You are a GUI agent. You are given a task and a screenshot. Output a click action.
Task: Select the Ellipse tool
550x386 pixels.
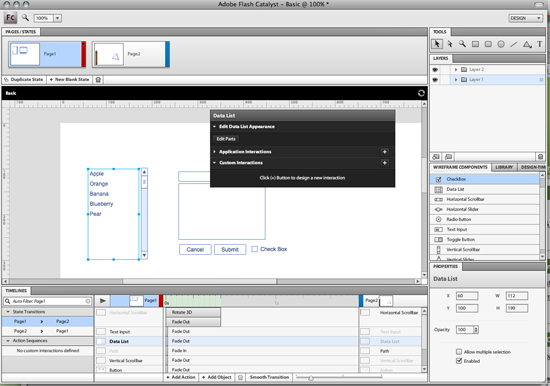tap(501, 44)
